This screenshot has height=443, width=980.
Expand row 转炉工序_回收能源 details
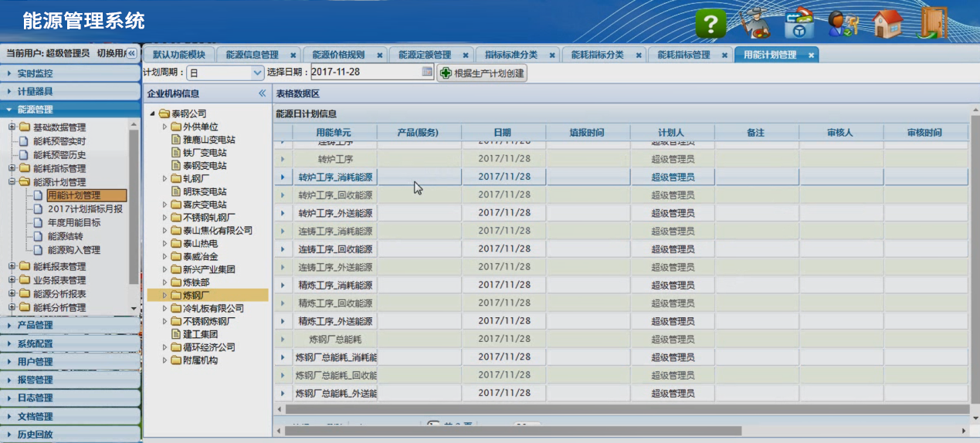point(282,195)
